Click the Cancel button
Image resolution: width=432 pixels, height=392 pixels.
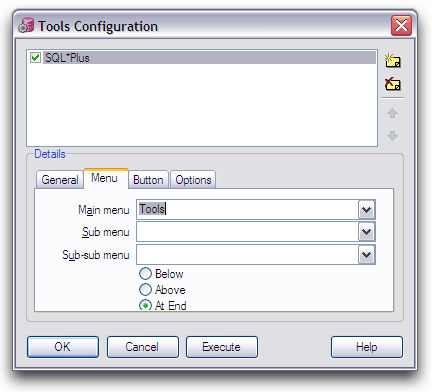point(142,347)
